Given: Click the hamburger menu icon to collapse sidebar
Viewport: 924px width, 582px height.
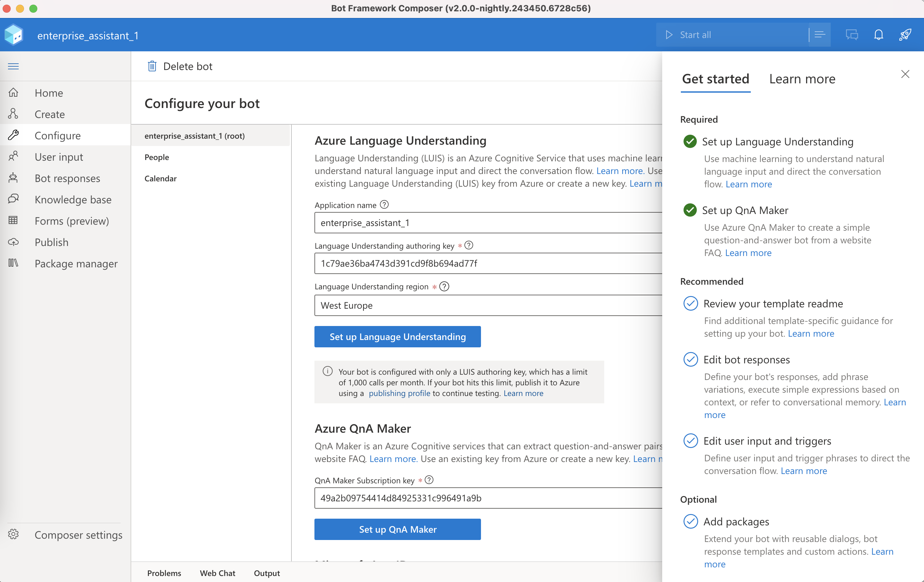Looking at the screenshot, I should click(x=13, y=66).
